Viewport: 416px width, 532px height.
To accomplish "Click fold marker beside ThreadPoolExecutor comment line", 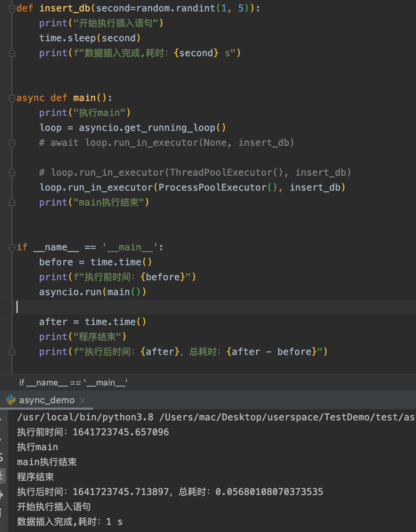I will [12, 173].
